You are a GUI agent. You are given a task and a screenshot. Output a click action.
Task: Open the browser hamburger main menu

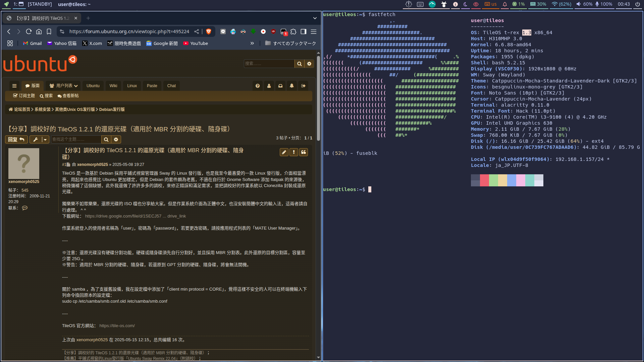point(314,32)
